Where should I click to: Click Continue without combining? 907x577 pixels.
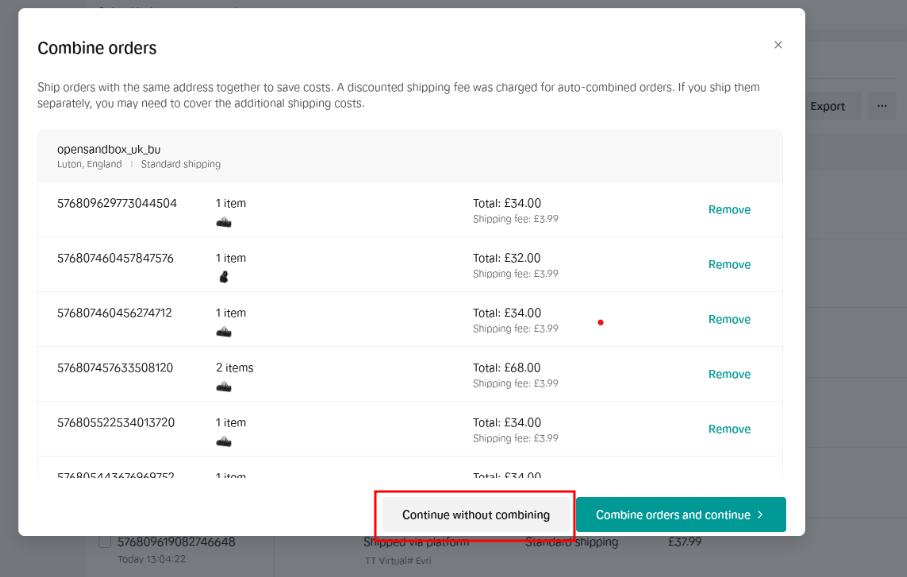(x=476, y=515)
